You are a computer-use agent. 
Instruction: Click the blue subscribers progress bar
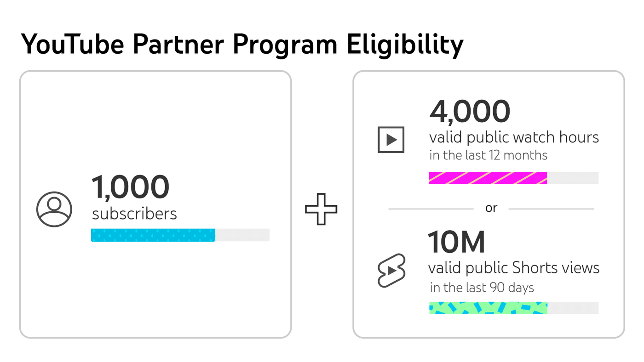click(x=153, y=235)
